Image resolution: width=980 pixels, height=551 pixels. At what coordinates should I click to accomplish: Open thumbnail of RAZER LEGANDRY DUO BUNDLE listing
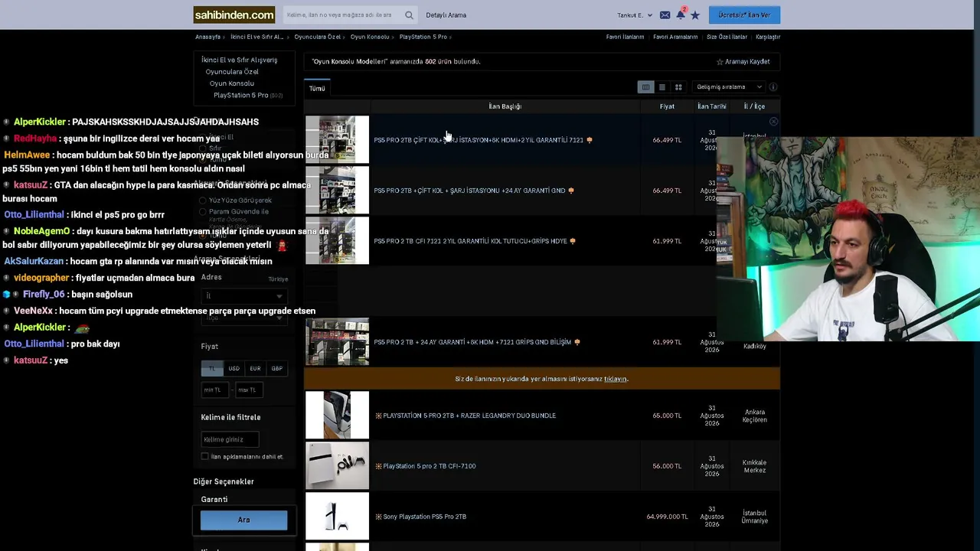point(337,415)
